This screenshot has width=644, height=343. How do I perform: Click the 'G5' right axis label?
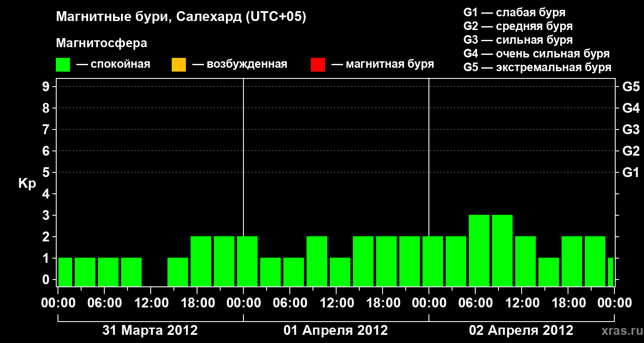pos(631,87)
